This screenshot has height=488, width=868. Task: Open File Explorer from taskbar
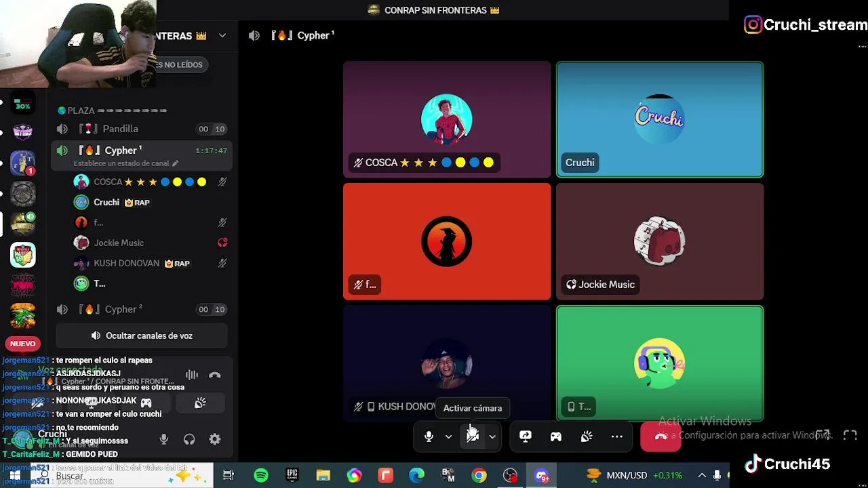323,476
